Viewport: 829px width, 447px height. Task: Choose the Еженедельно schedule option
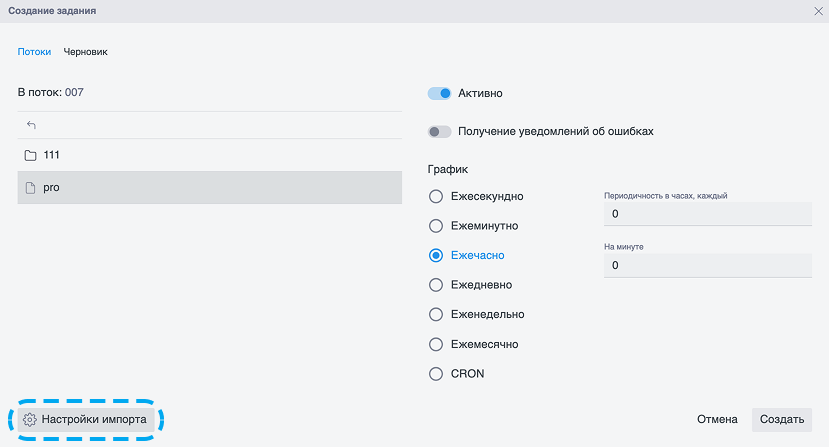(x=436, y=315)
